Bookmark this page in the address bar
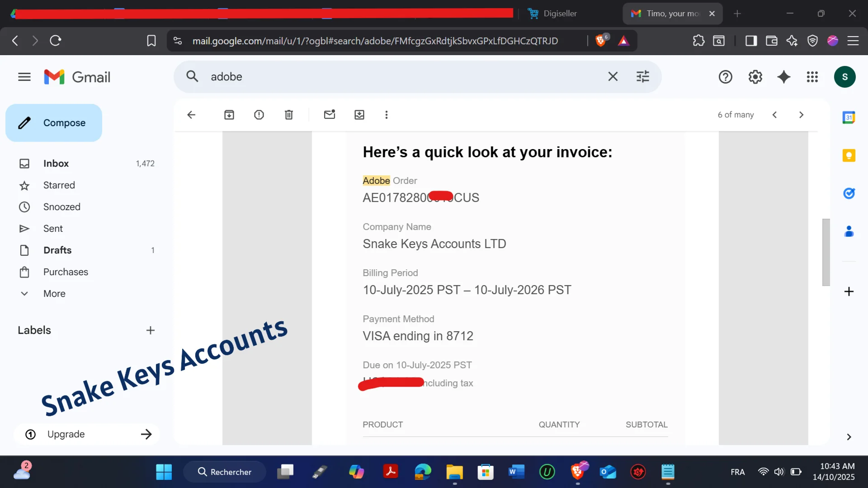868x488 pixels. (151, 41)
